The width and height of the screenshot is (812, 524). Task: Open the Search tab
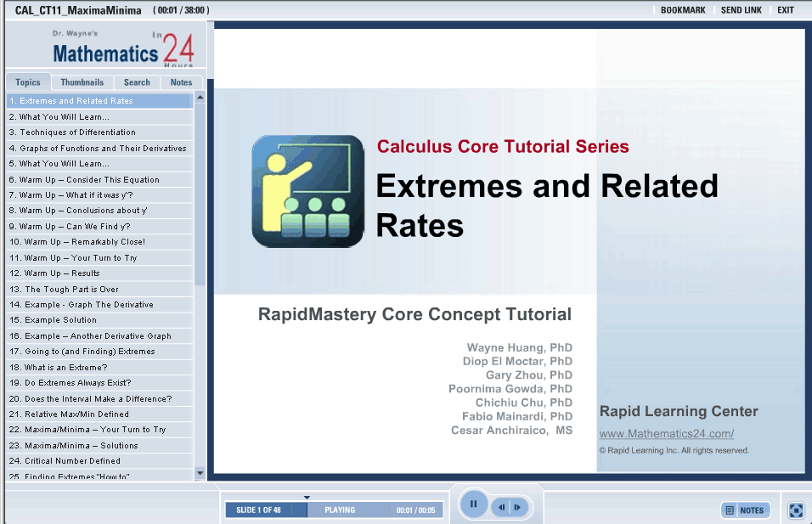137,82
